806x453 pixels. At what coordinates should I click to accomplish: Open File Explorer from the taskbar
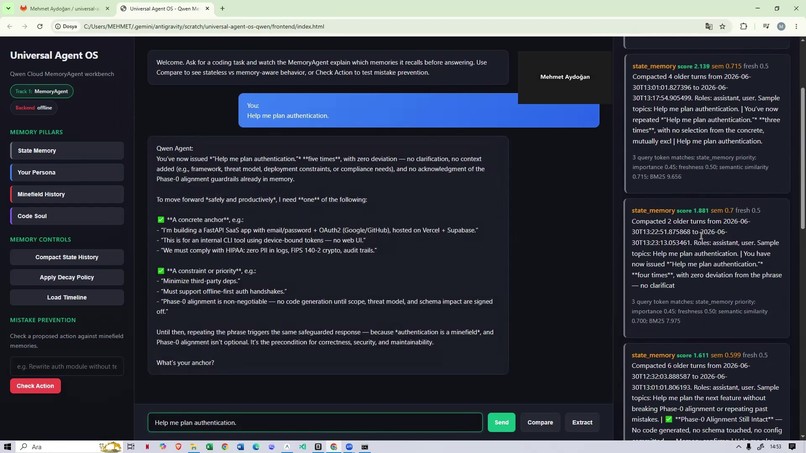tap(193, 447)
